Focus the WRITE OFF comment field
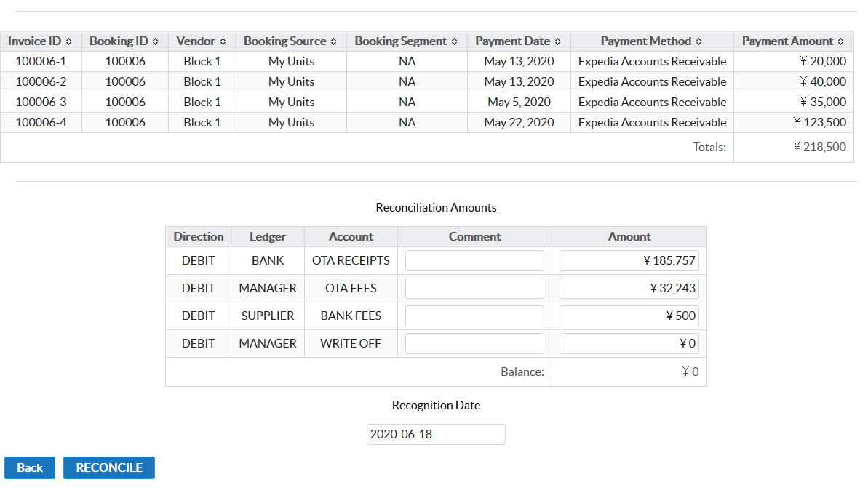The image size is (868, 490). (474, 344)
